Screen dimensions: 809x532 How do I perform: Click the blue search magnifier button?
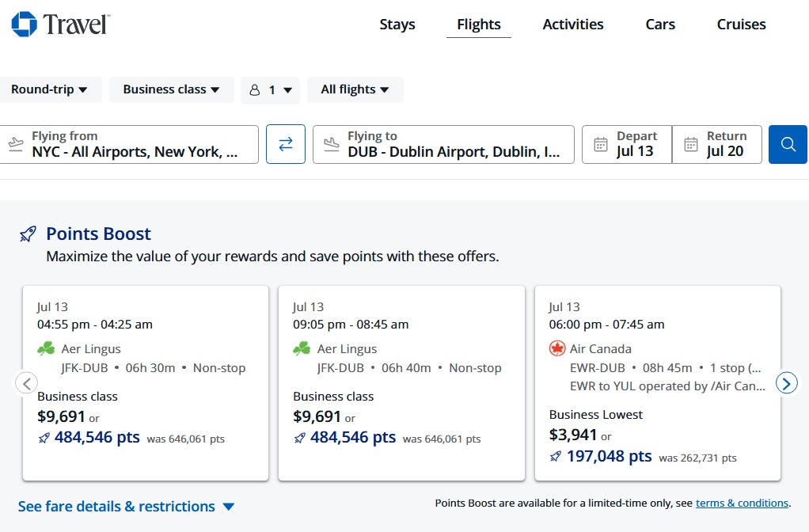[x=788, y=145]
